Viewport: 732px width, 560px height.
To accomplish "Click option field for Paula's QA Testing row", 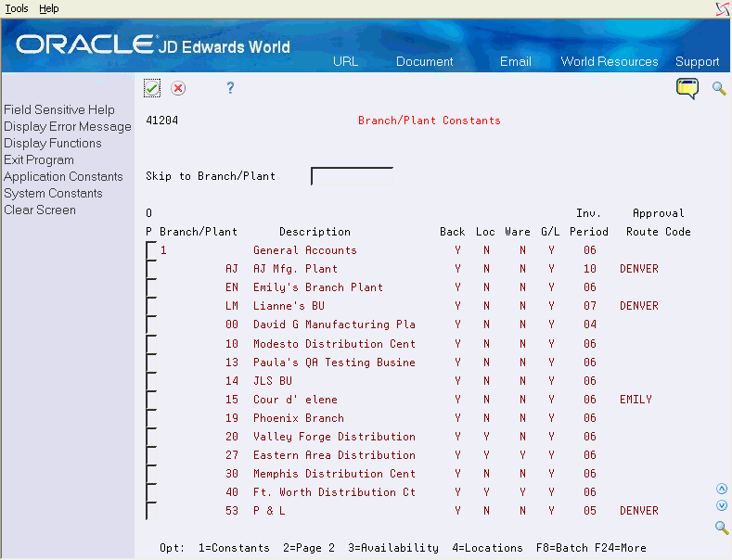I will 151,363.
